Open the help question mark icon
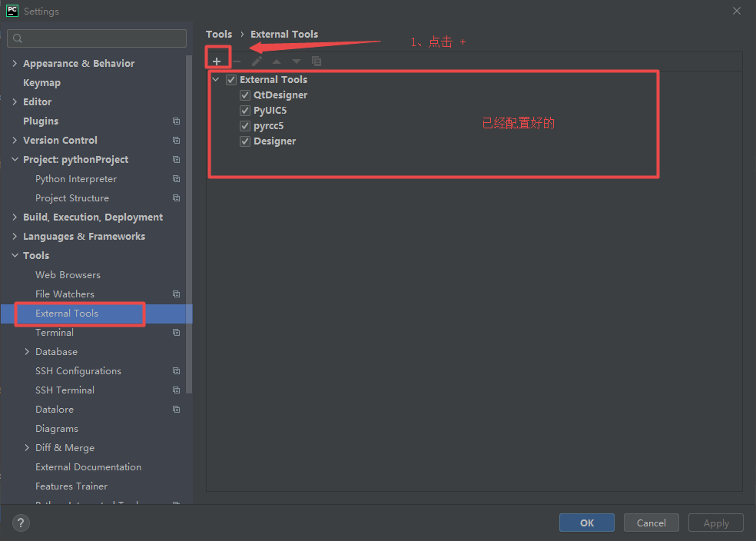Image resolution: width=756 pixels, height=541 pixels. pyautogui.click(x=20, y=523)
